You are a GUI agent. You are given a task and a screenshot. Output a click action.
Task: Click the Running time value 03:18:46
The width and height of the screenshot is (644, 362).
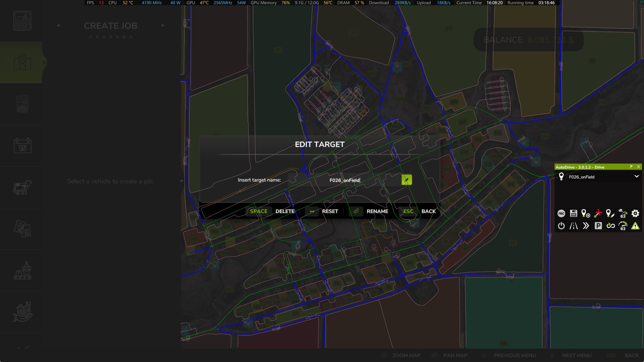click(x=546, y=3)
